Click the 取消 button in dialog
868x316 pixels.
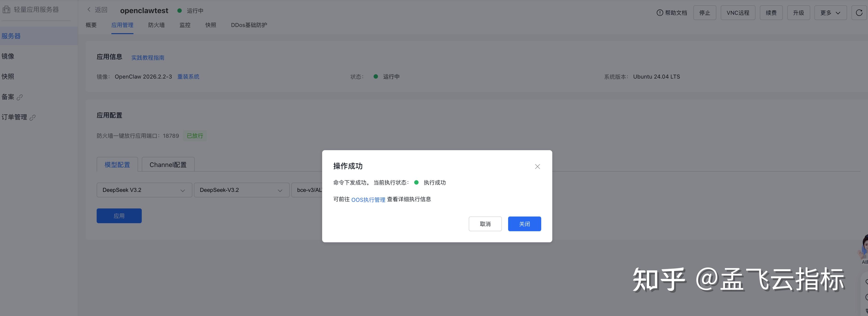pyautogui.click(x=485, y=224)
